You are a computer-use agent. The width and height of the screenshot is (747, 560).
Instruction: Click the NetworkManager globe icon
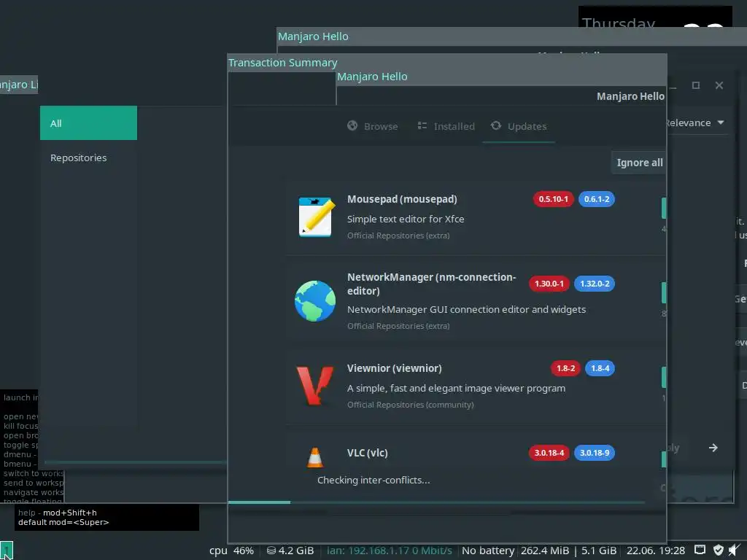(315, 301)
